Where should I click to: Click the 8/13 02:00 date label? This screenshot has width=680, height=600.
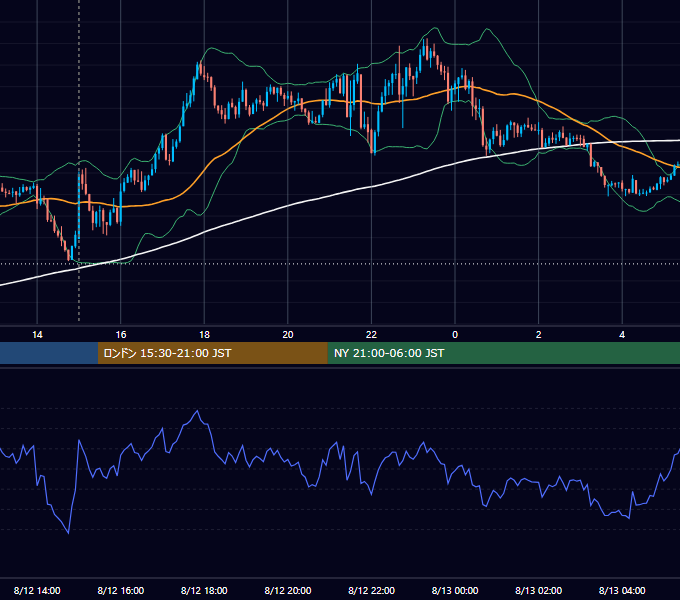[x=539, y=590]
